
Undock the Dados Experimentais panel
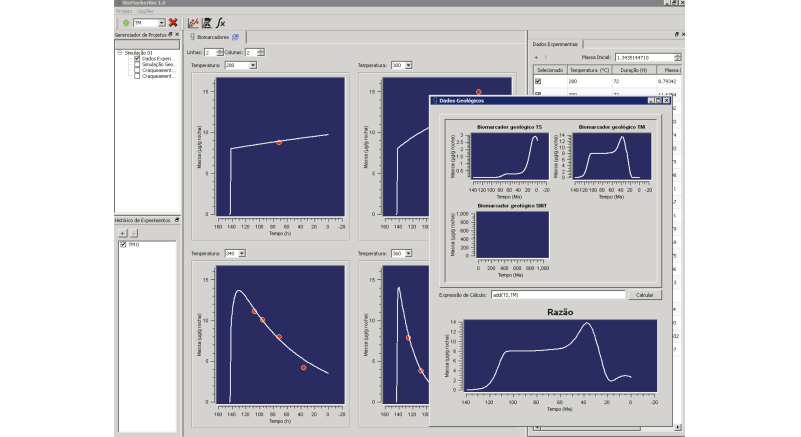677,34
